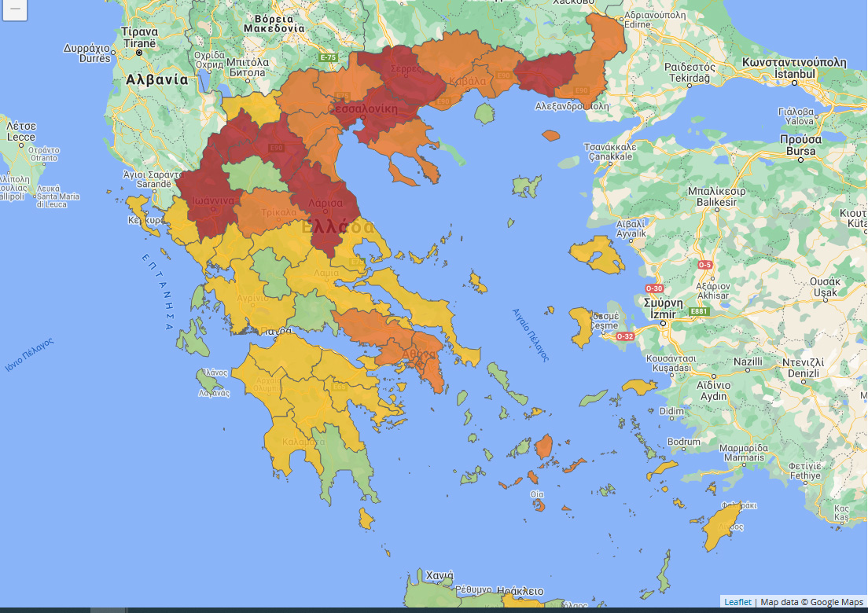Click the Λέτσε Lecce city label
868x613 pixels.
(21, 132)
